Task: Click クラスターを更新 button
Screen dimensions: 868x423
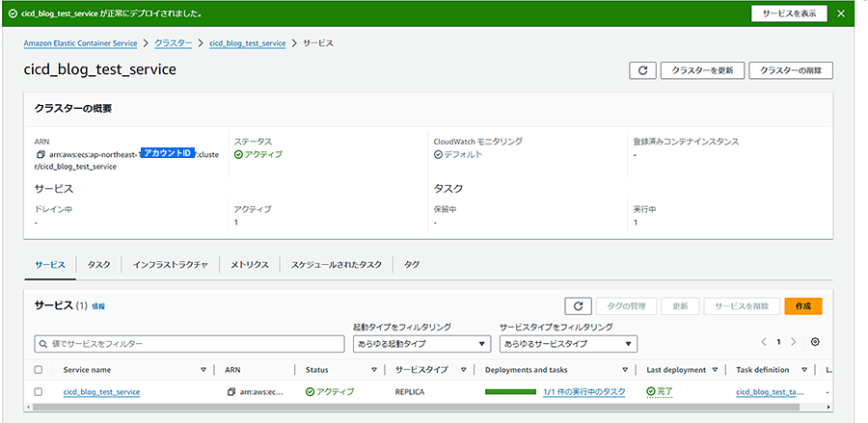Action: click(702, 70)
